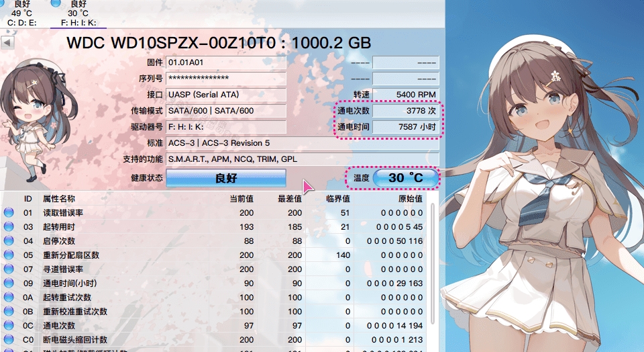Viewport: 644px width, 352px height.
Task: Click the status orb for 04 启停次数
Action: click(x=9, y=240)
